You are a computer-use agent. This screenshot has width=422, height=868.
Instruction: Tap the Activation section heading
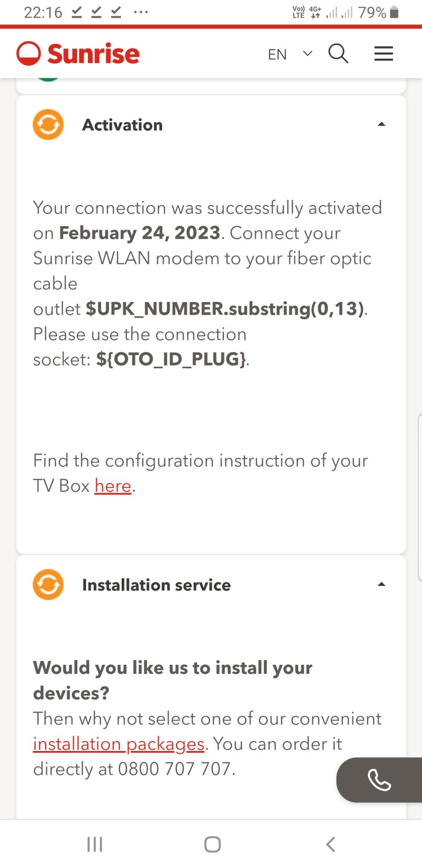point(122,125)
